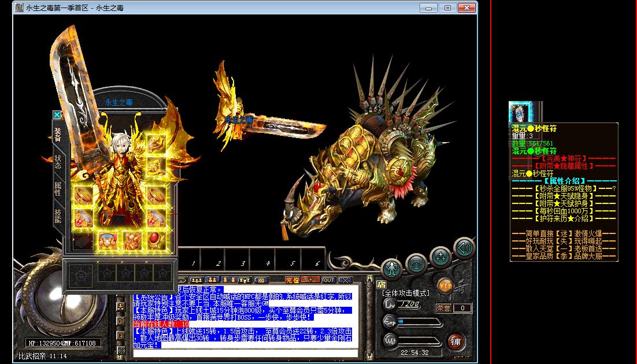The width and height of the screenshot is (637, 364).
Task: Select hotbar slot 1
Action: (192, 258)
